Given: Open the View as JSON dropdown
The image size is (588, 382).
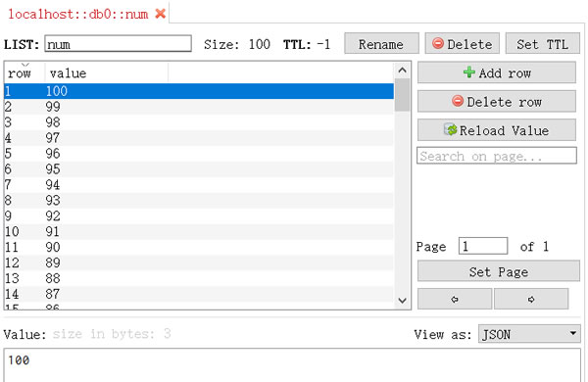Looking at the screenshot, I should tap(529, 334).
